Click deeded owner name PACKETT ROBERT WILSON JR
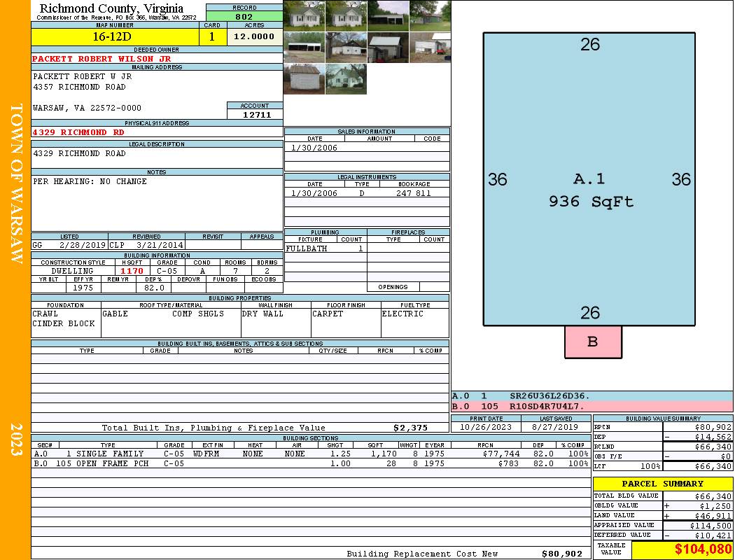 tap(101, 59)
